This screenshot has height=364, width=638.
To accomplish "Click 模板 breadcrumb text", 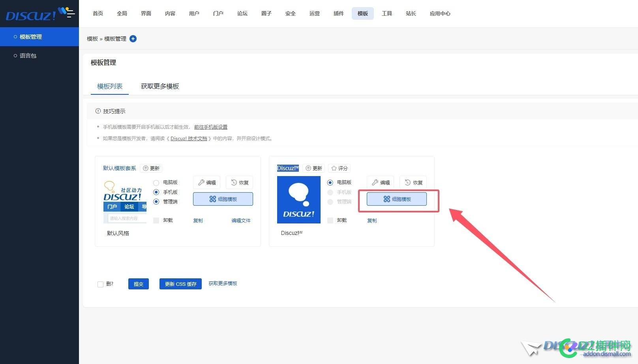I will tap(92, 39).
